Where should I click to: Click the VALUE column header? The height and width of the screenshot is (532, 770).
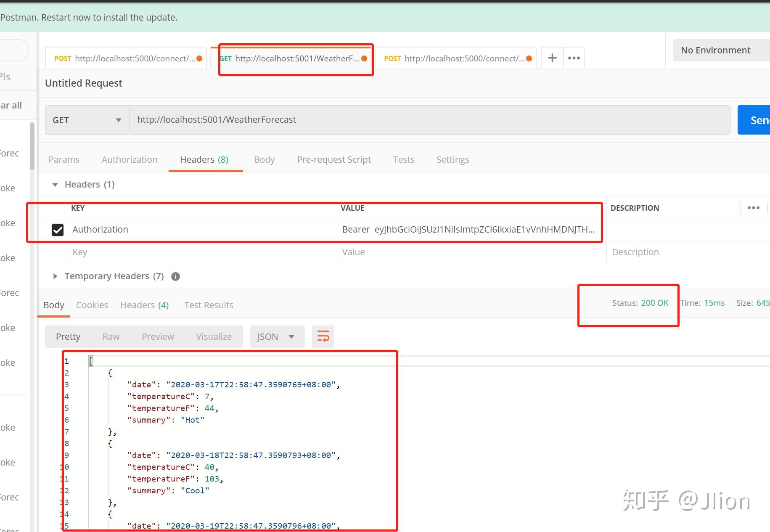click(x=352, y=208)
